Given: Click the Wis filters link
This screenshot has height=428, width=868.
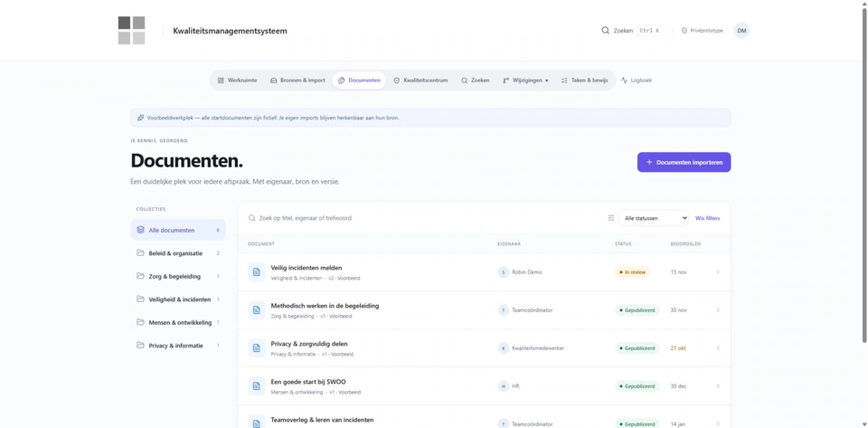Looking at the screenshot, I should click(x=707, y=218).
